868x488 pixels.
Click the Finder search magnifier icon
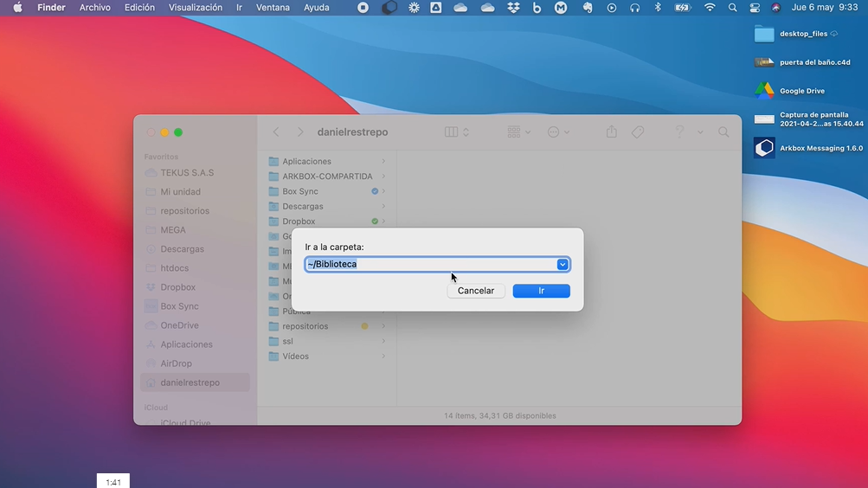pos(723,132)
